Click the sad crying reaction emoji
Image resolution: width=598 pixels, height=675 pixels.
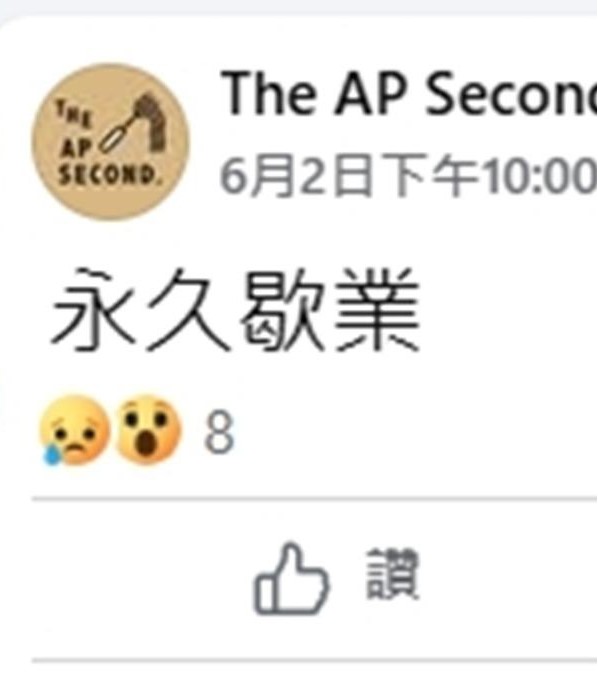click(74, 430)
